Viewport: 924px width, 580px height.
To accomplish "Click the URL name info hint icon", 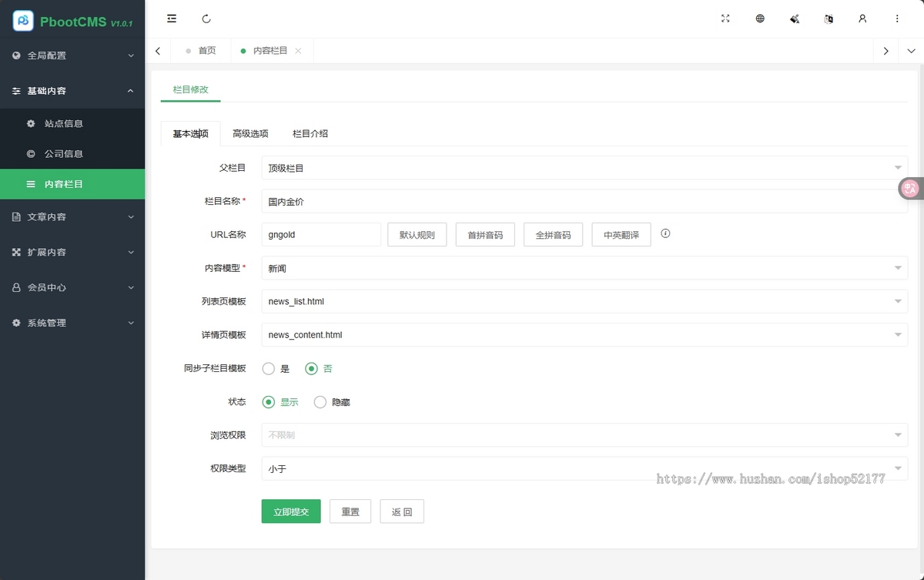I will (665, 233).
